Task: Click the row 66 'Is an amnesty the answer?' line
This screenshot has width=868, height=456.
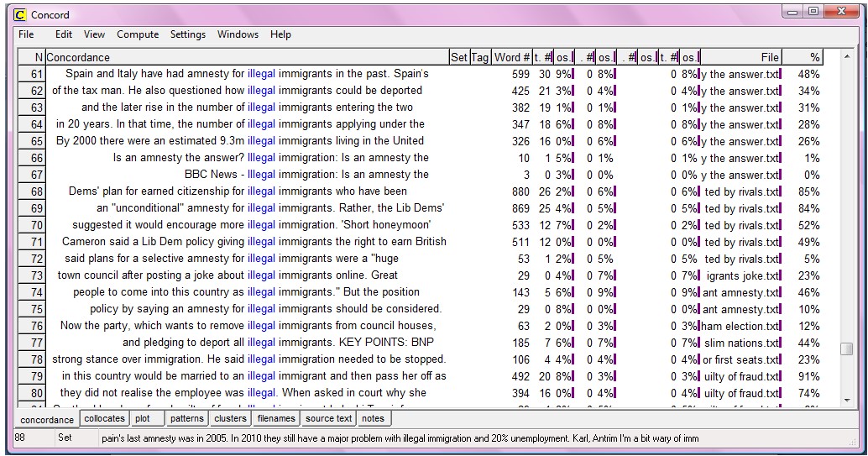Action: [270, 158]
